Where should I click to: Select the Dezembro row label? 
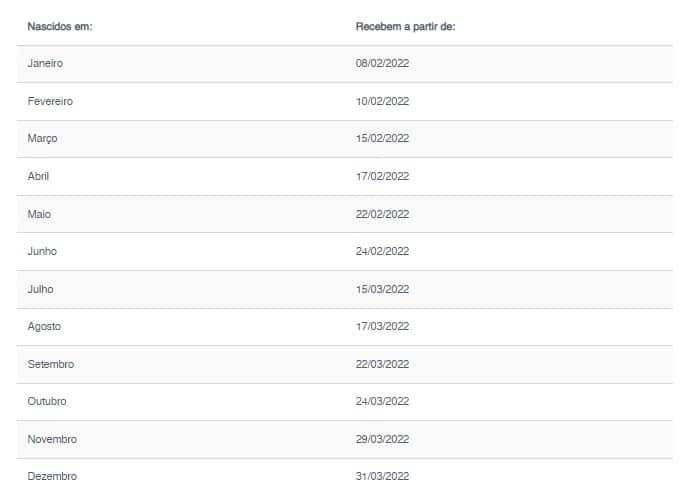(x=52, y=476)
